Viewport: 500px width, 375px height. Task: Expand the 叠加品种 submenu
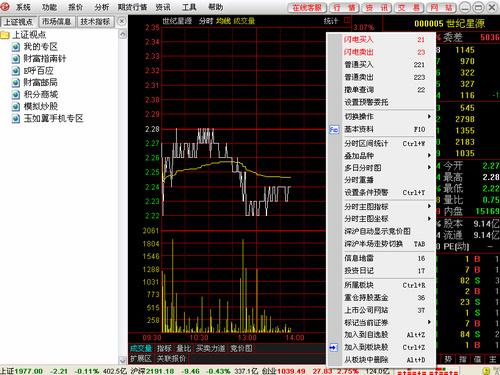[385, 156]
